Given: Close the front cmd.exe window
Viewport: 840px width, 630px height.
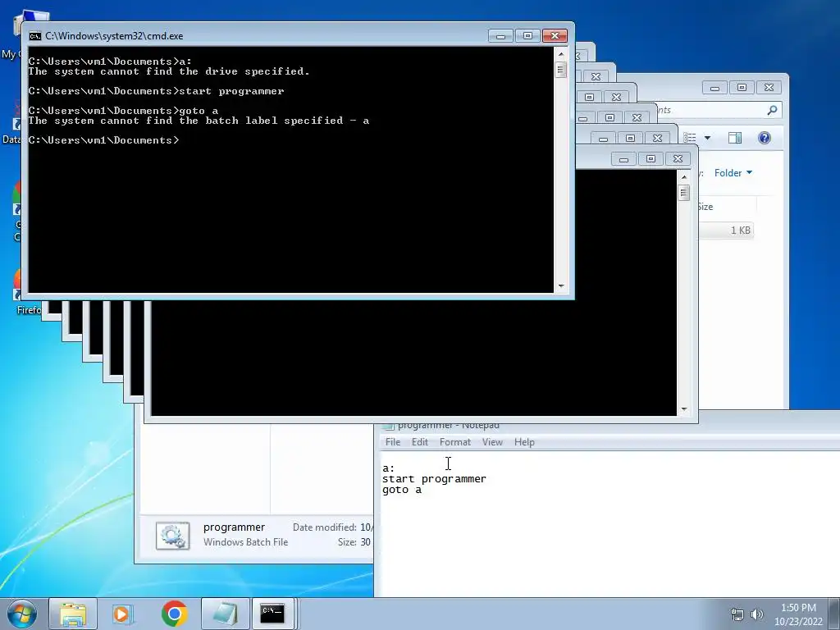Looking at the screenshot, I should point(555,36).
